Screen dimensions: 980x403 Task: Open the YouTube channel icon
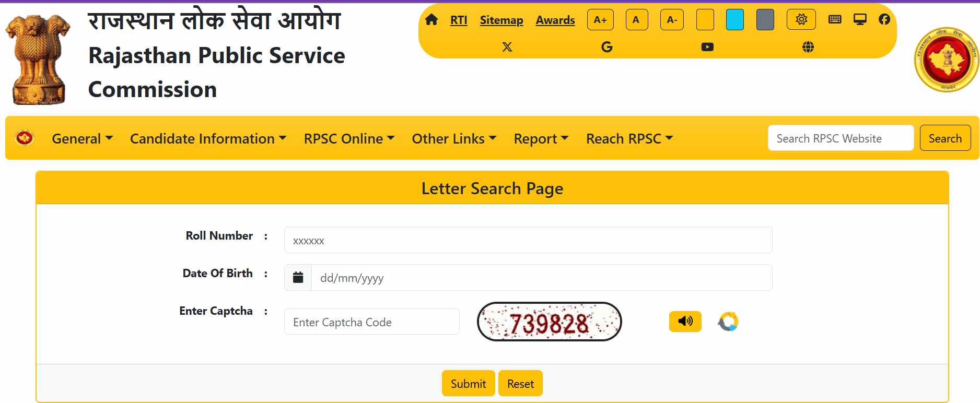point(707,47)
